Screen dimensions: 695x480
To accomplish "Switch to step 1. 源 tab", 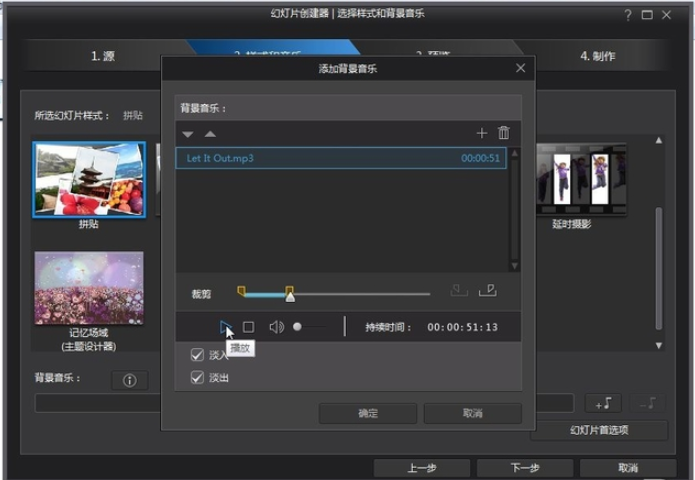I will point(103,56).
